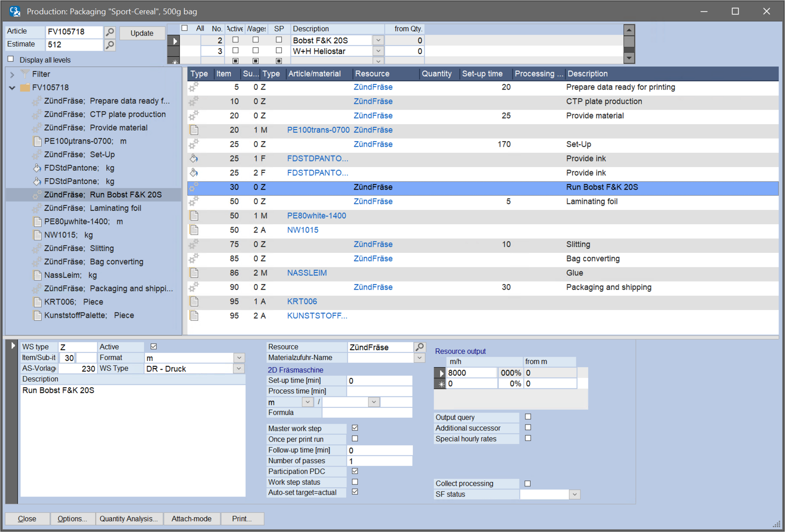Click ink bucket icon of item 25 sub 2
The width and height of the screenshot is (785, 532).
pos(194,173)
